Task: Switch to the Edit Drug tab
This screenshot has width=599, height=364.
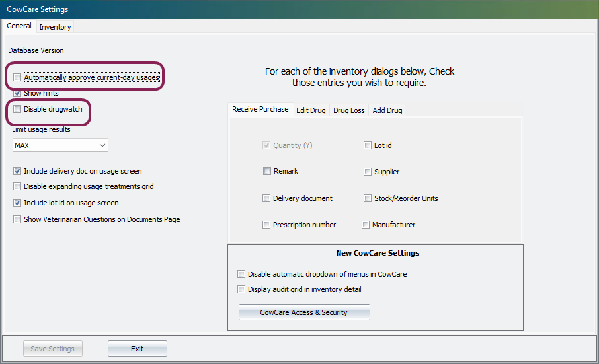Action: pyautogui.click(x=311, y=110)
